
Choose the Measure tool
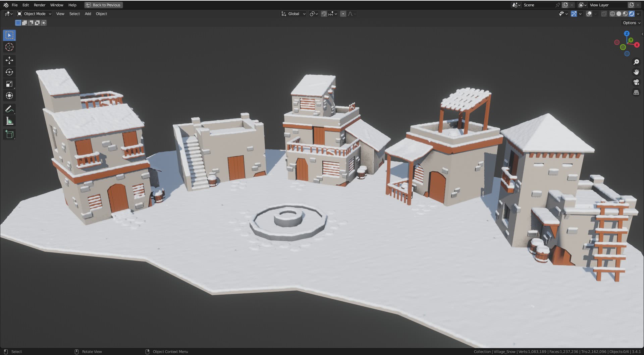coord(9,121)
